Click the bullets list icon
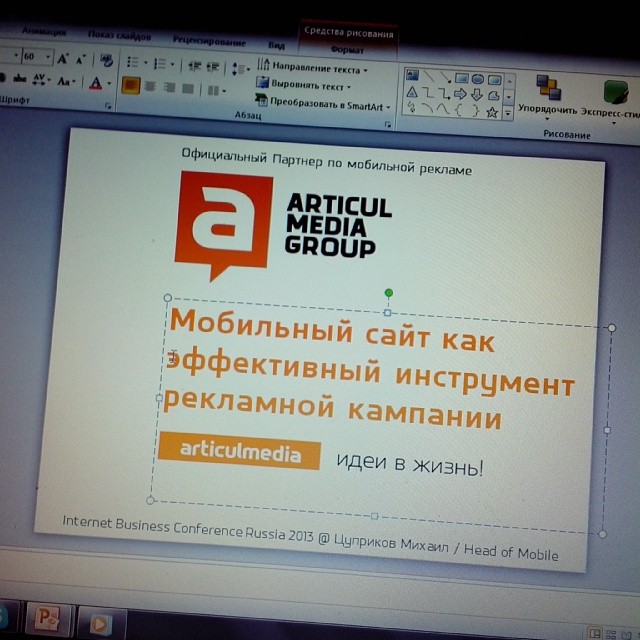Image resolution: width=640 pixels, height=640 pixels. pyautogui.click(x=133, y=62)
